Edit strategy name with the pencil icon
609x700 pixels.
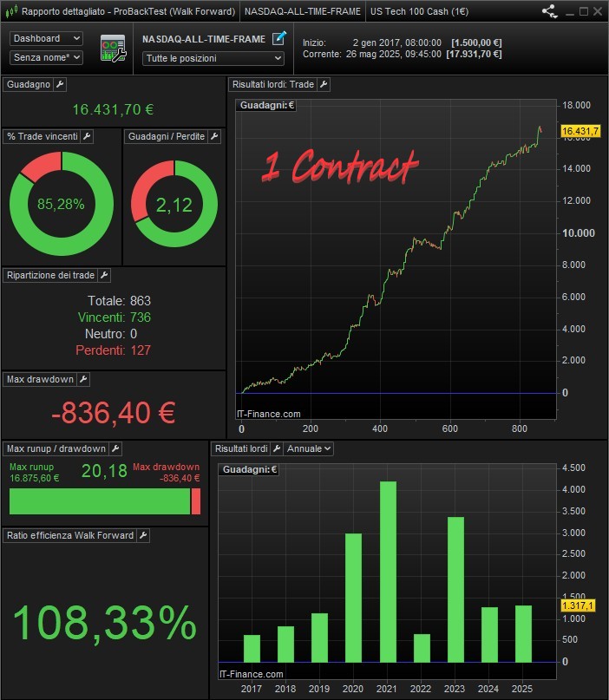(278, 38)
